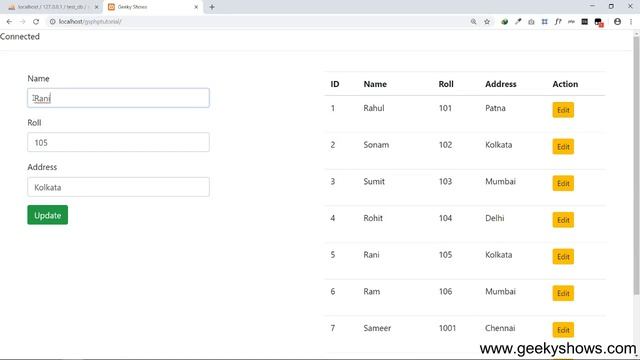Click the Chennai address cell
Image resolution: width=640 pixels, height=360 pixels.
[500, 328]
